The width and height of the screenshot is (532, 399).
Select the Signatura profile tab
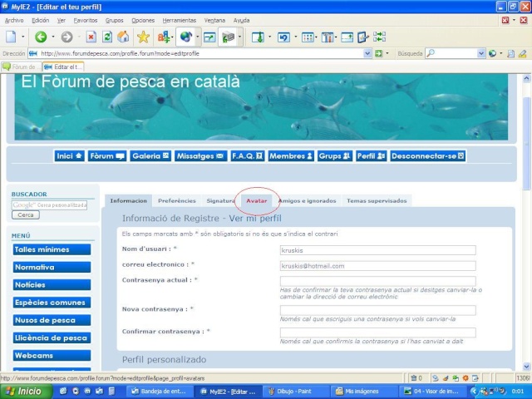pos(220,201)
